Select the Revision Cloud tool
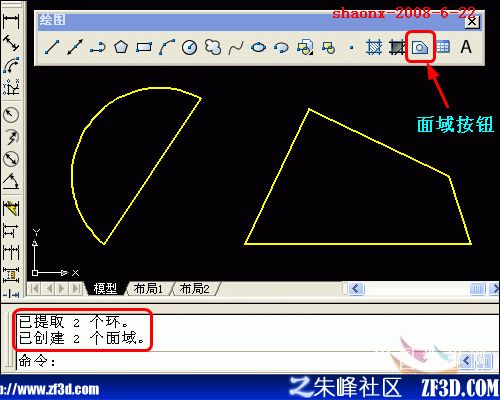 [213, 47]
